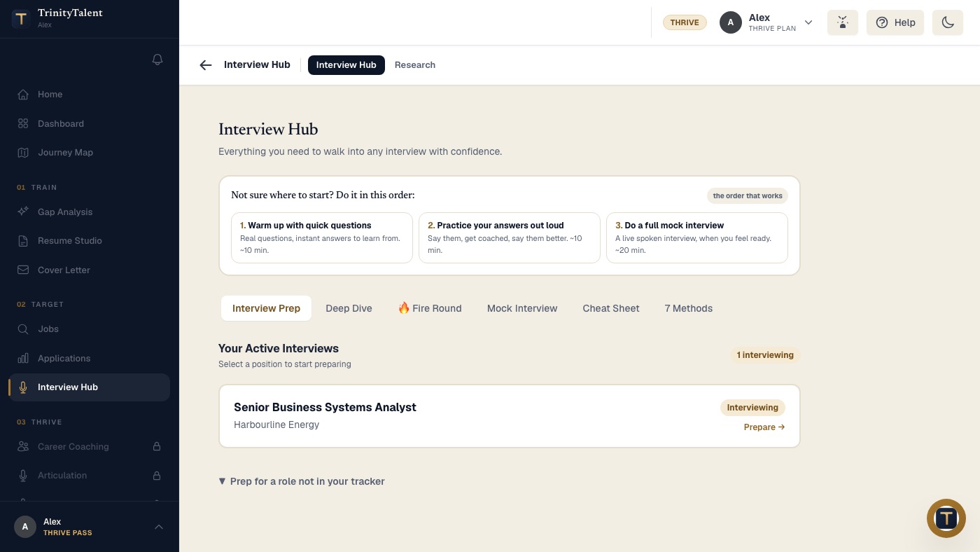Toggle dark mode with moon icon

click(x=948, y=22)
